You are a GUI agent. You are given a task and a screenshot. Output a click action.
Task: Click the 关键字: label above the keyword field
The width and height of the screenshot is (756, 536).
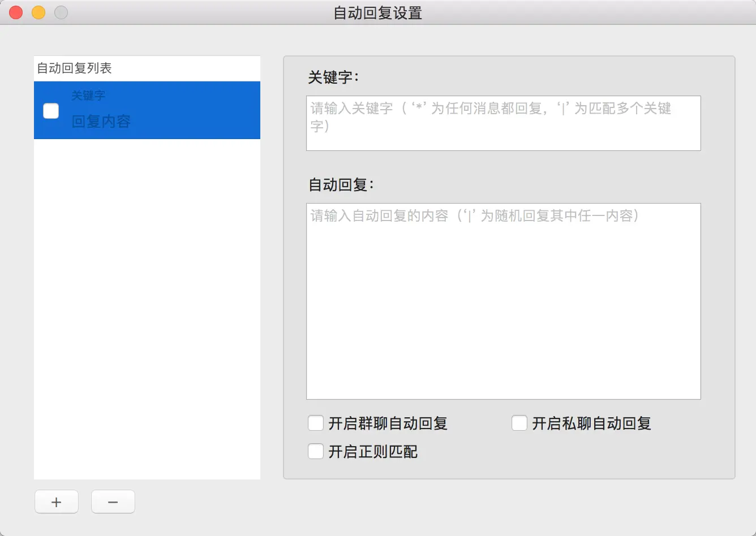(333, 77)
